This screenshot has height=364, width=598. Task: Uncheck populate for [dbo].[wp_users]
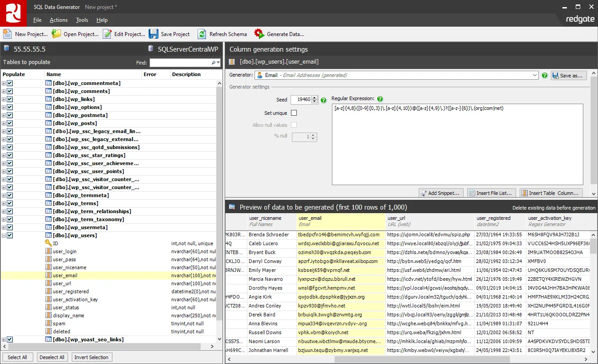click(x=10, y=235)
